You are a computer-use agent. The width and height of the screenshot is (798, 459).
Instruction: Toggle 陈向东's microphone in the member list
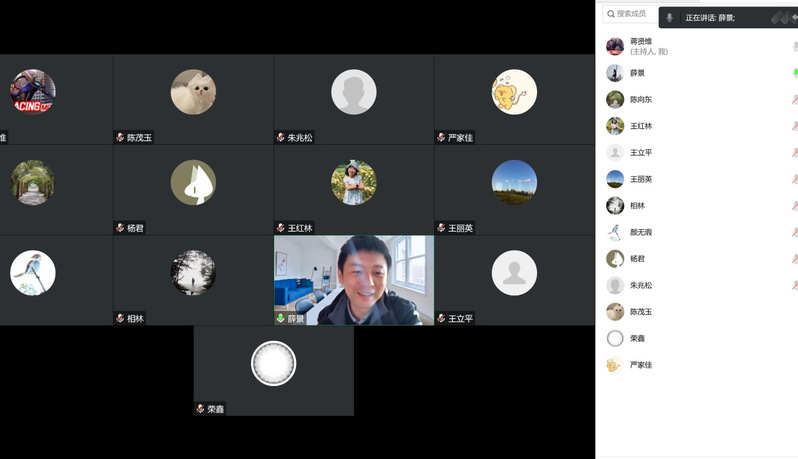coord(794,100)
